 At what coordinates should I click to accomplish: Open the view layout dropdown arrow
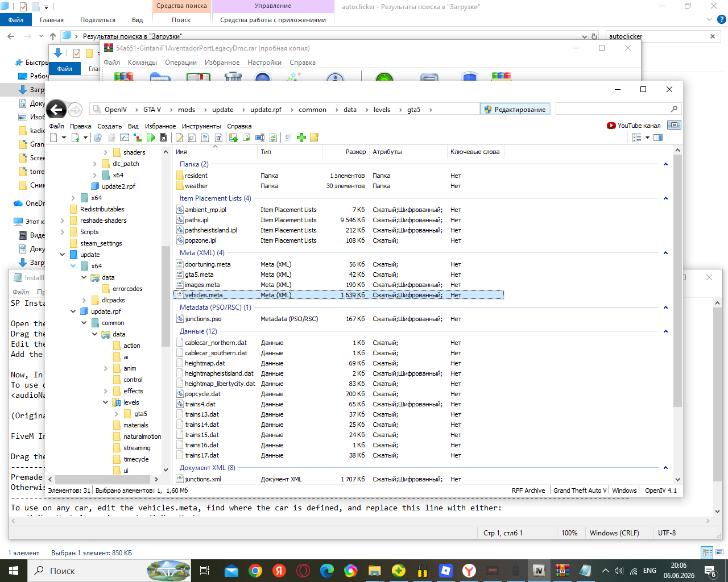[x=647, y=138]
